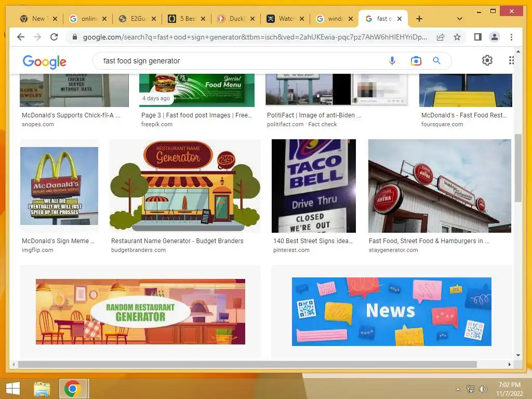Close the DuckDuckGo tab
The image size is (532, 399).
252,19
